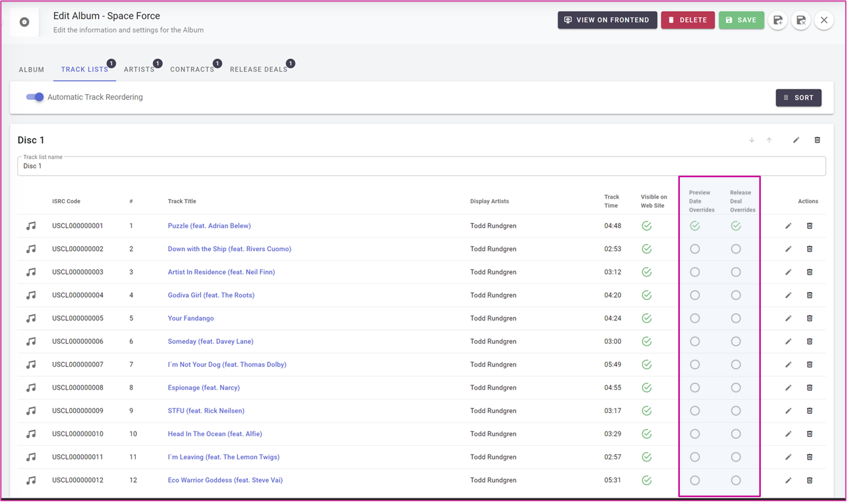Click the save-and-close icon button

[x=801, y=20]
